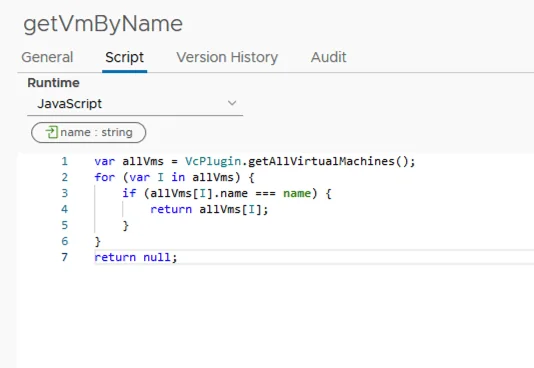Select the 'name : string' input chip
The width and height of the screenshot is (534, 368).
coord(89,132)
